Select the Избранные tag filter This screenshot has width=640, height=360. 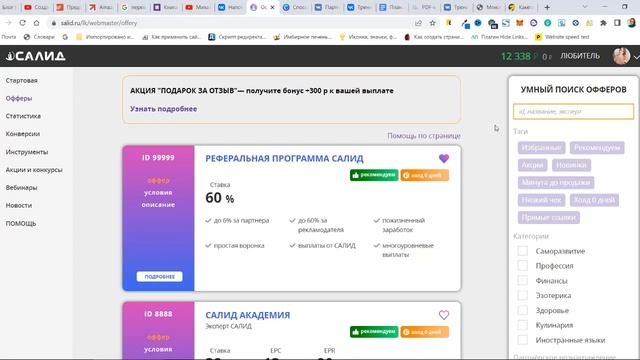pyautogui.click(x=542, y=147)
